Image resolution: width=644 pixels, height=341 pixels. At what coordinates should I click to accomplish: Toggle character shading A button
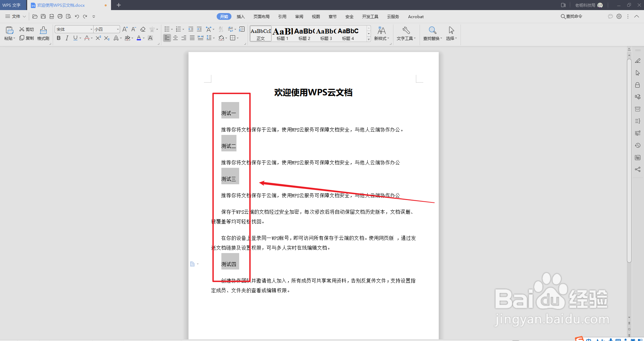150,38
